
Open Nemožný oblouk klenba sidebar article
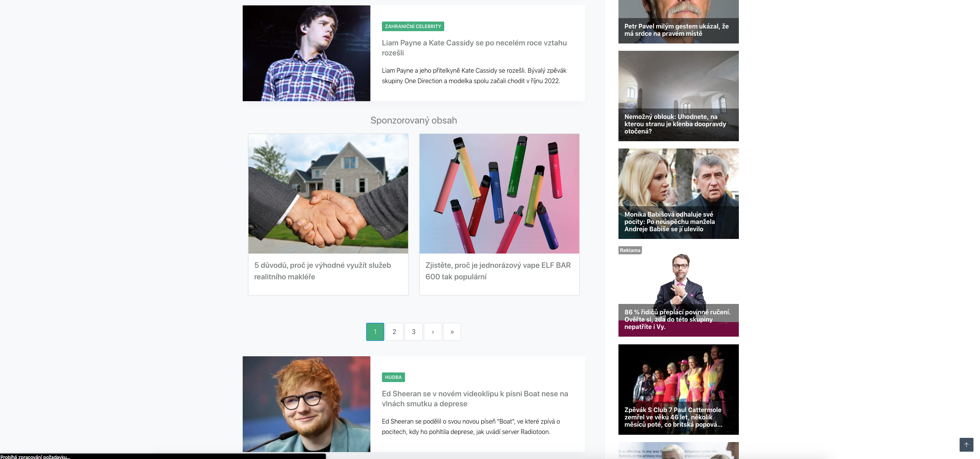678,96
